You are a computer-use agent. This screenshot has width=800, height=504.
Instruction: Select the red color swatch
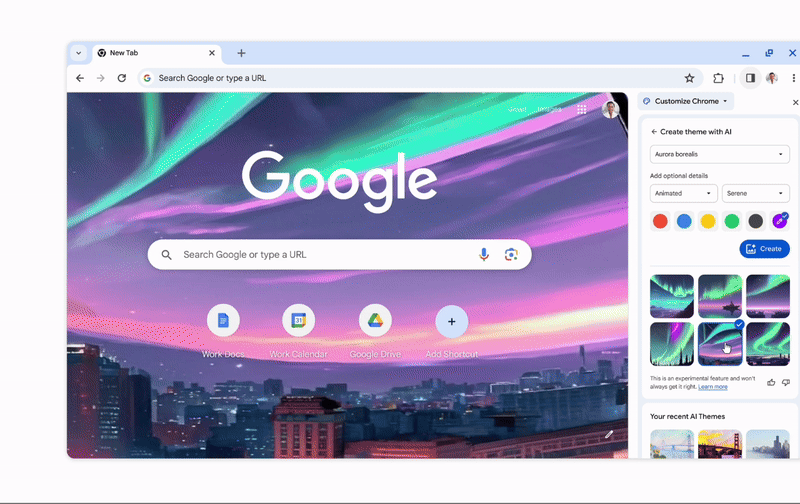point(660,221)
